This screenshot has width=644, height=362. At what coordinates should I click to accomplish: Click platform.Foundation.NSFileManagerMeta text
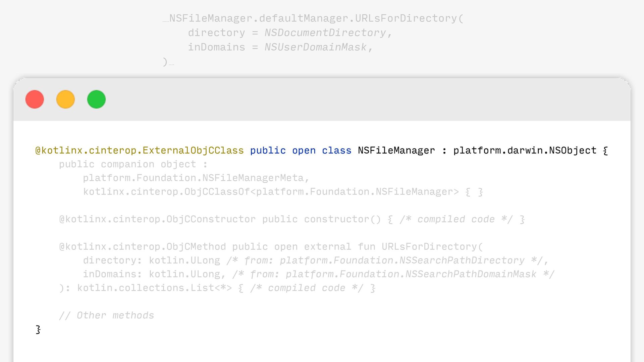pyautogui.click(x=196, y=178)
